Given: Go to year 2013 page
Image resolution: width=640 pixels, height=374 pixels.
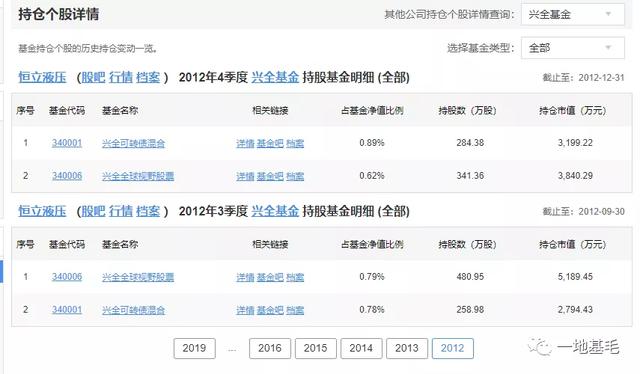Looking at the screenshot, I should click(x=407, y=348).
